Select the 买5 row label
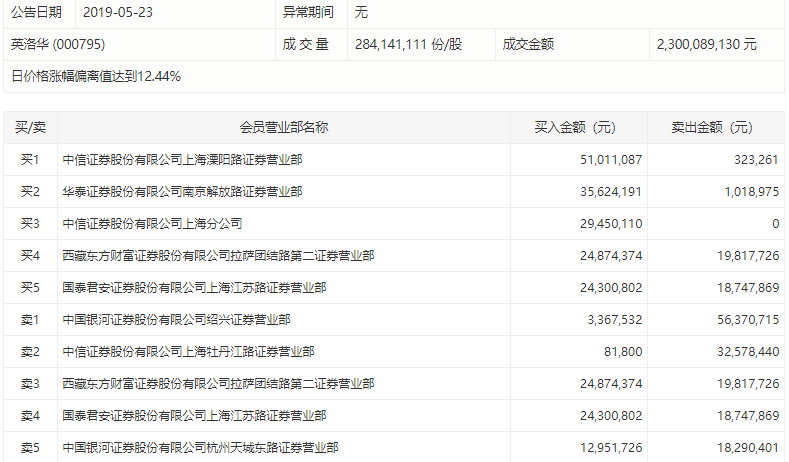The height and width of the screenshot is (462, 789). point(30,287)
